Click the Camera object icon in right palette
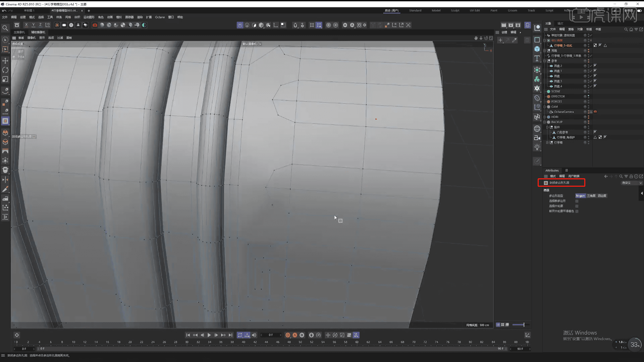The image size is (644, 362). click(537, 138)
